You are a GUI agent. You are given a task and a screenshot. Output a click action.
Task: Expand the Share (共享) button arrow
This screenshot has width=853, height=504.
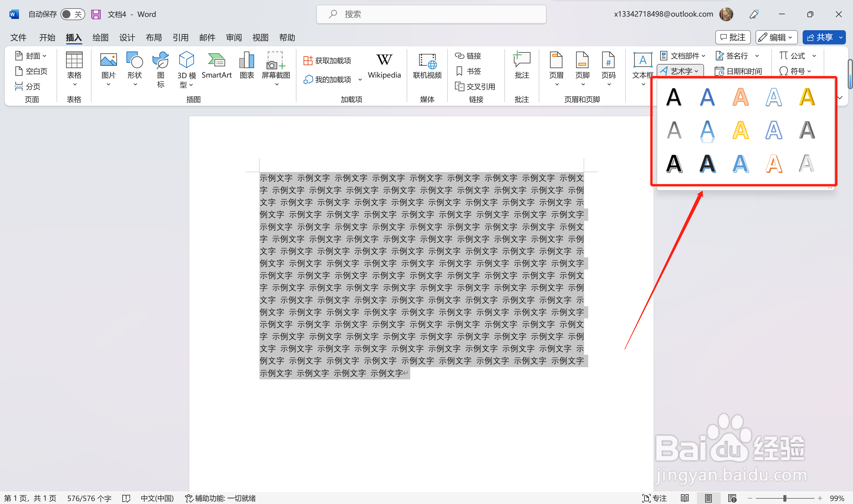tap(841, 37)
